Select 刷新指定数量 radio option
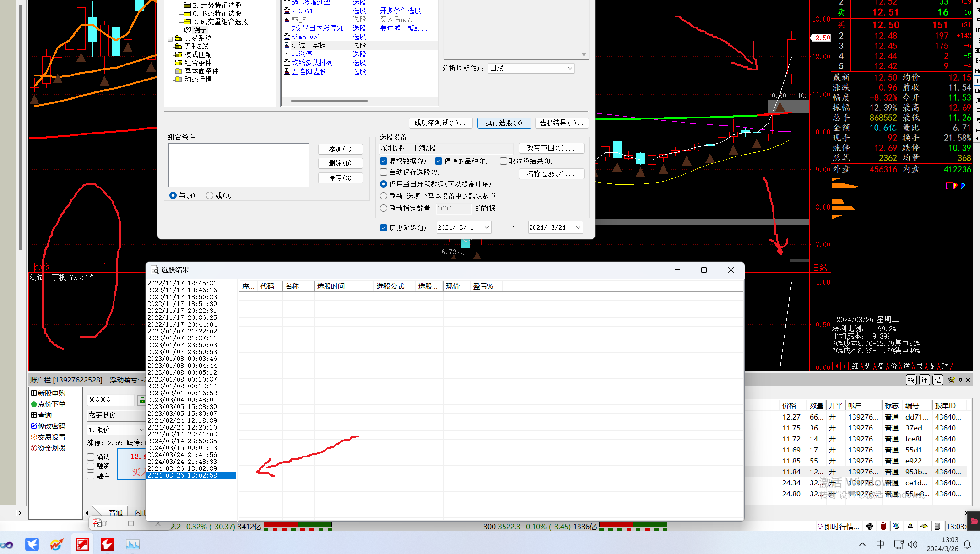 (x=384, y=208)
